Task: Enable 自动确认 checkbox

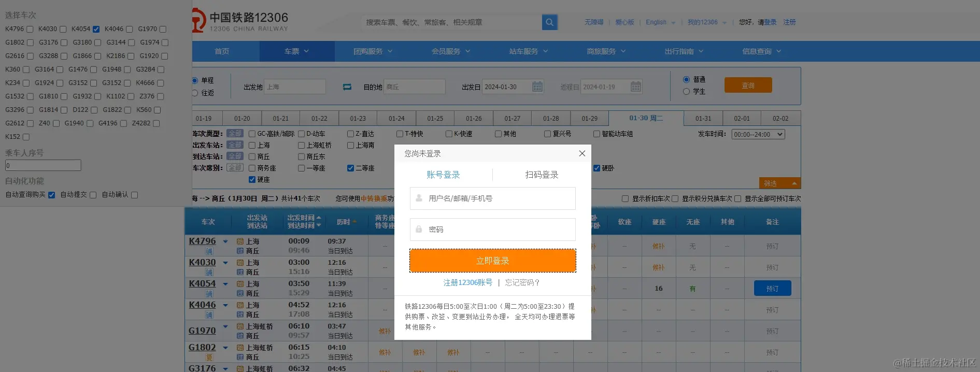Action: click(134, 195)
